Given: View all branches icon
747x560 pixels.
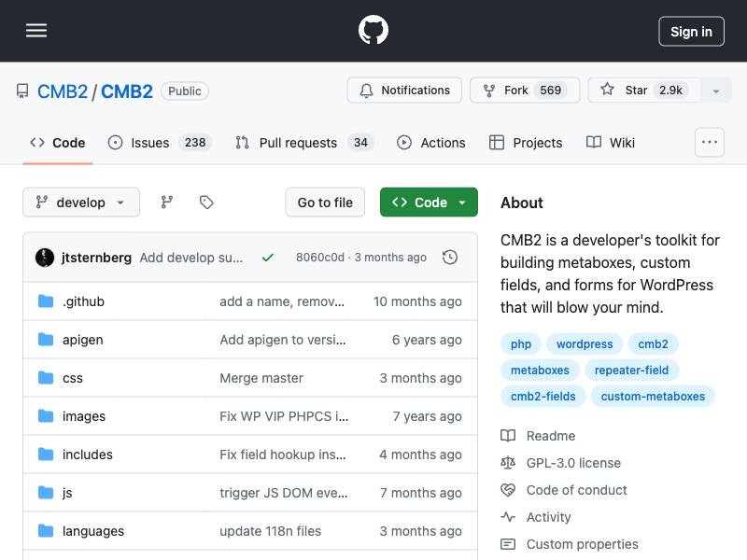Looking at the screenshot, I should [167, 203].
